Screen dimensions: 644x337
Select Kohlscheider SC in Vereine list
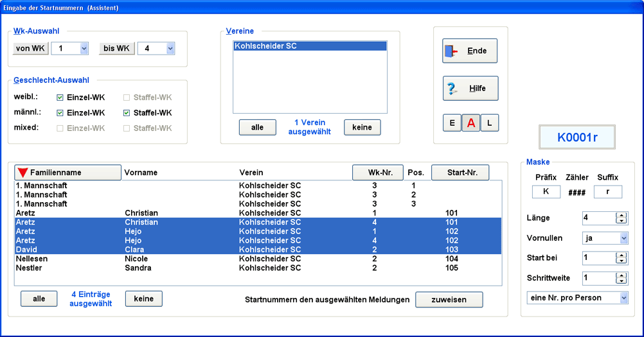310,46
